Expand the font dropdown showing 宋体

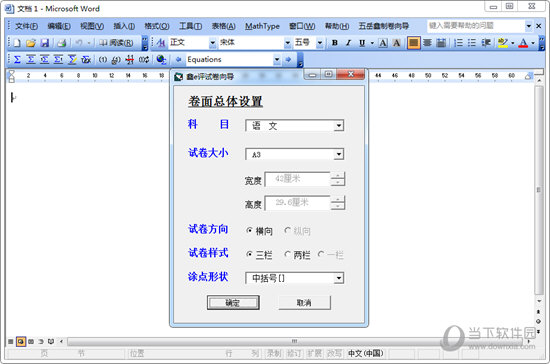click(x=288, y=43)
